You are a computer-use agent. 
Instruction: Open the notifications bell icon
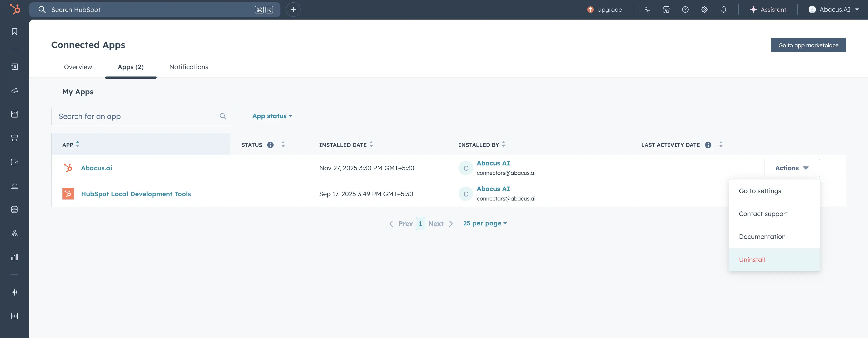pos(723,9)
